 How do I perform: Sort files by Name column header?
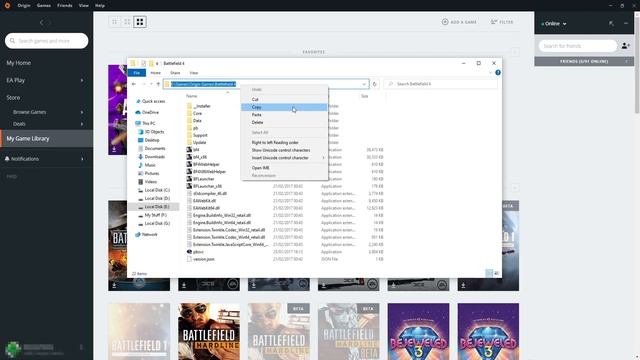[x=192, y=96]
